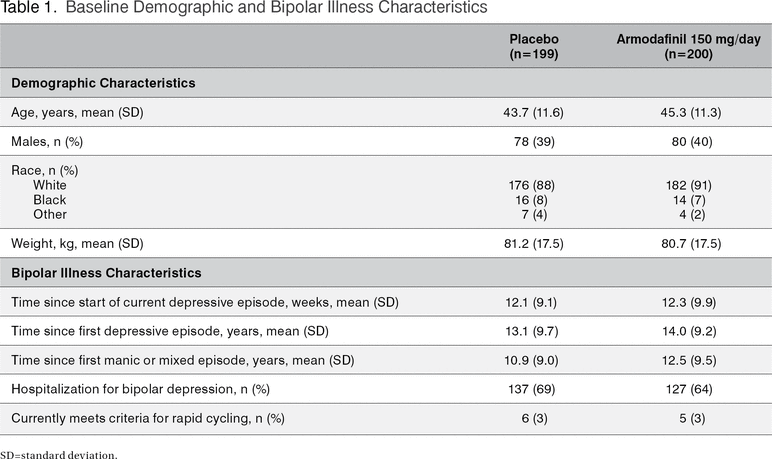Select the Age, years, mean (SD) row label

(x=77, y=112)
